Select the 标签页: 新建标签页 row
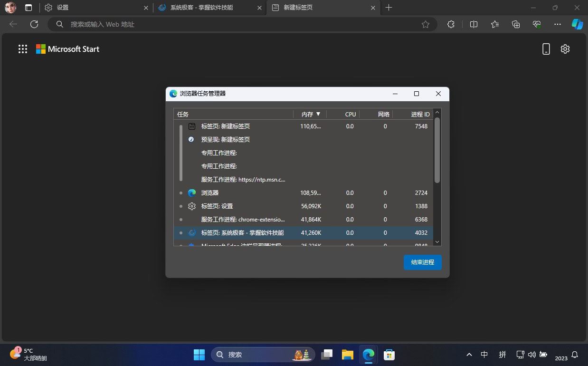The width and height of the screenshot is (588, 366). (303, 126)
